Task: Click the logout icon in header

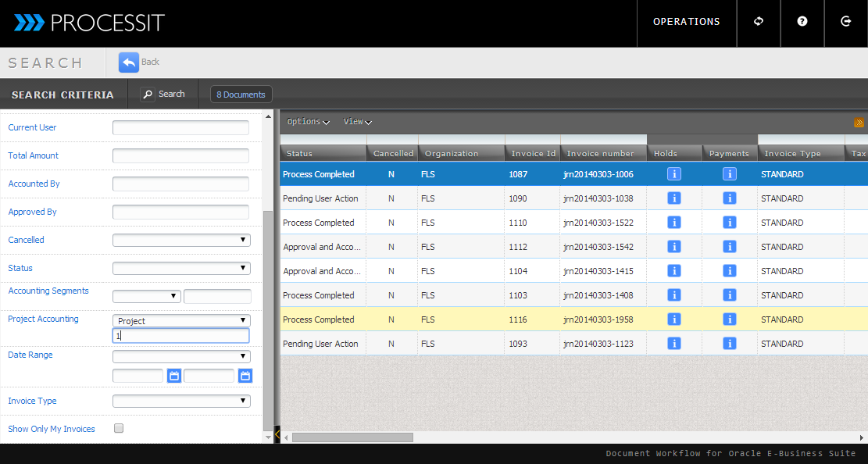Action: click(x=846, y=22)
